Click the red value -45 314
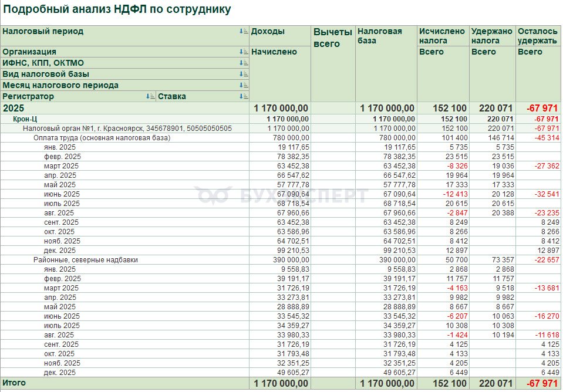The height and width of the screenshot is (392, 563). (x=547, y=137)
